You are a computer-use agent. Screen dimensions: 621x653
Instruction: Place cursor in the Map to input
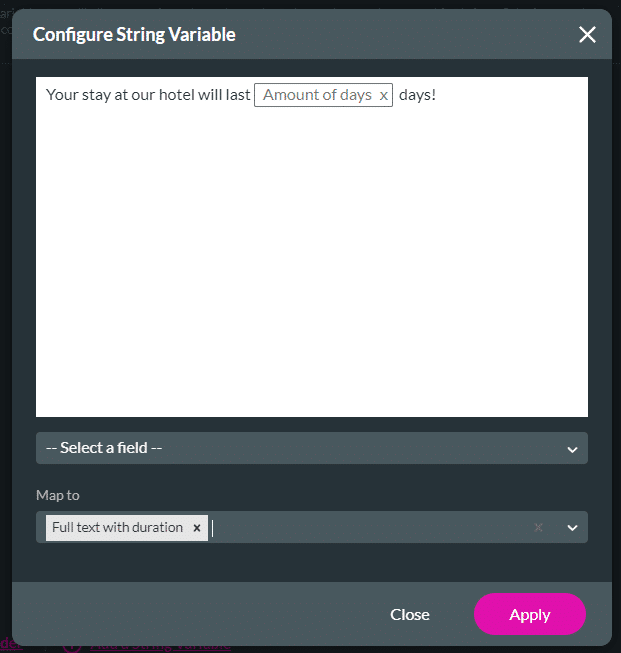360,528
